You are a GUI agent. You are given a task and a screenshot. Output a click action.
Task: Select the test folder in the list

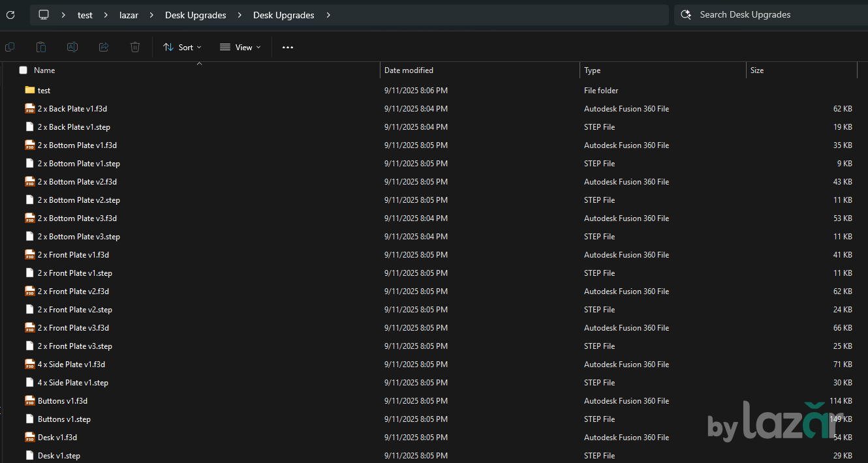pos(44,91)
